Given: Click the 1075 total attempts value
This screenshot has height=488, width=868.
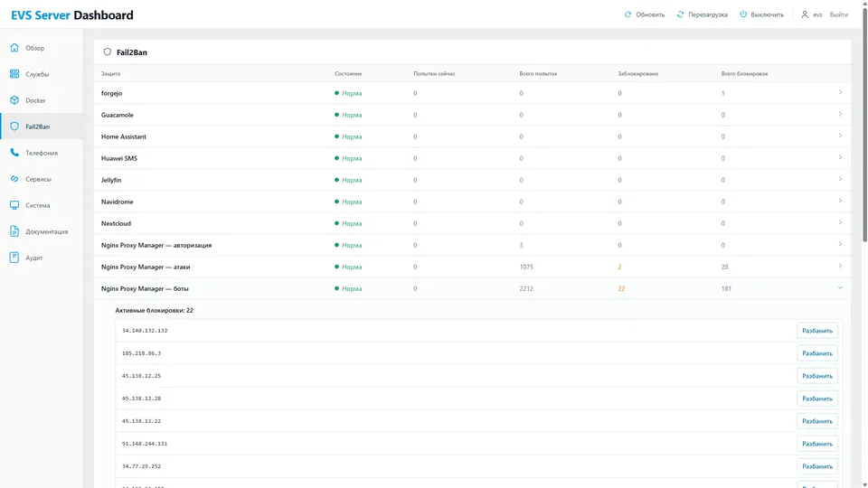Looking at the screenshot, I should click(x=526, y=267).
